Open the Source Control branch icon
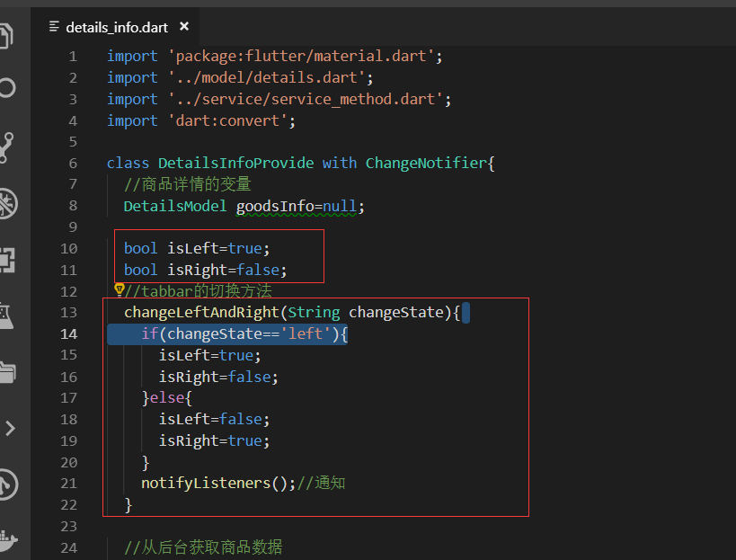The width and height of the screenshot is (736, 560). coord(6,147)
